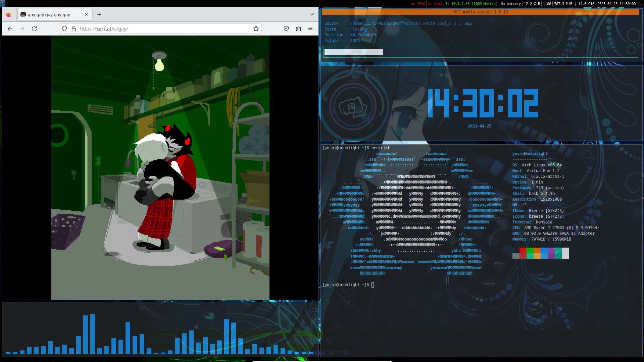Open a new tab with plus button
Screen dimensions: 644x362
[x=99, y=15]
